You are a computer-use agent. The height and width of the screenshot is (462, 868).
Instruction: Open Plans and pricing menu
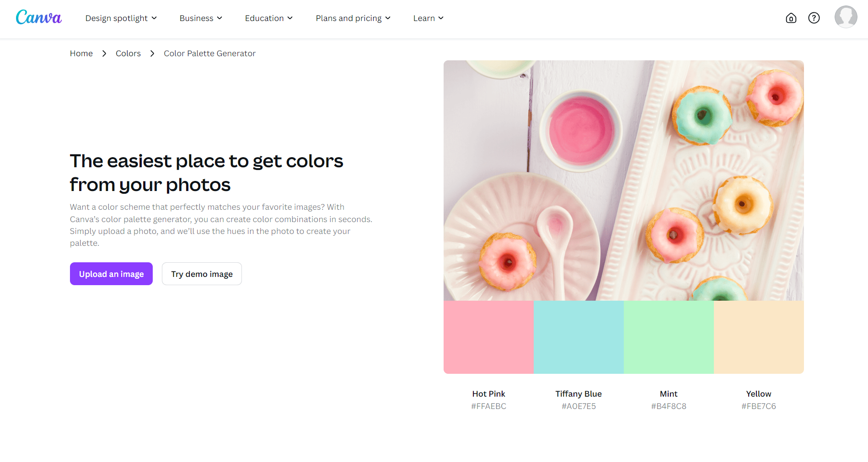point(353,18)
